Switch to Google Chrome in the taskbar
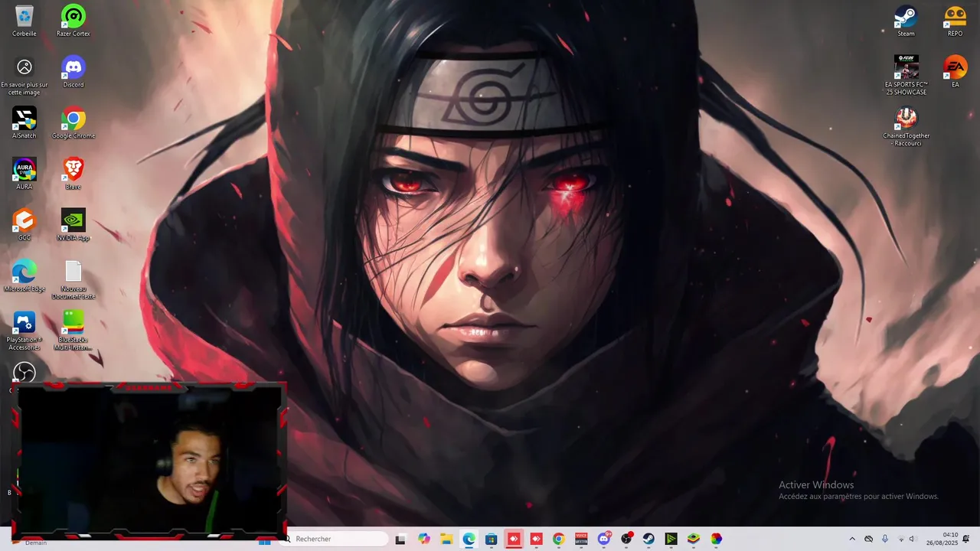 click(559, 540)
